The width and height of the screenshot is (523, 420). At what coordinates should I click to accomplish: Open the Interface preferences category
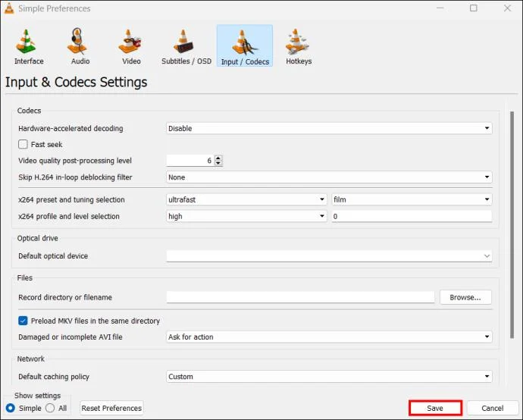pos(29,46)
